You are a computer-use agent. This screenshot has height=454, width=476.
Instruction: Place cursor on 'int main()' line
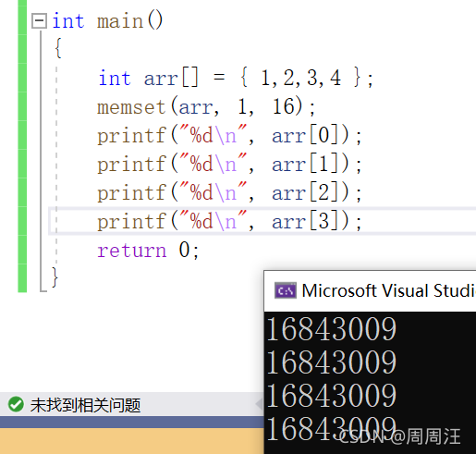[x=107, y=21]
